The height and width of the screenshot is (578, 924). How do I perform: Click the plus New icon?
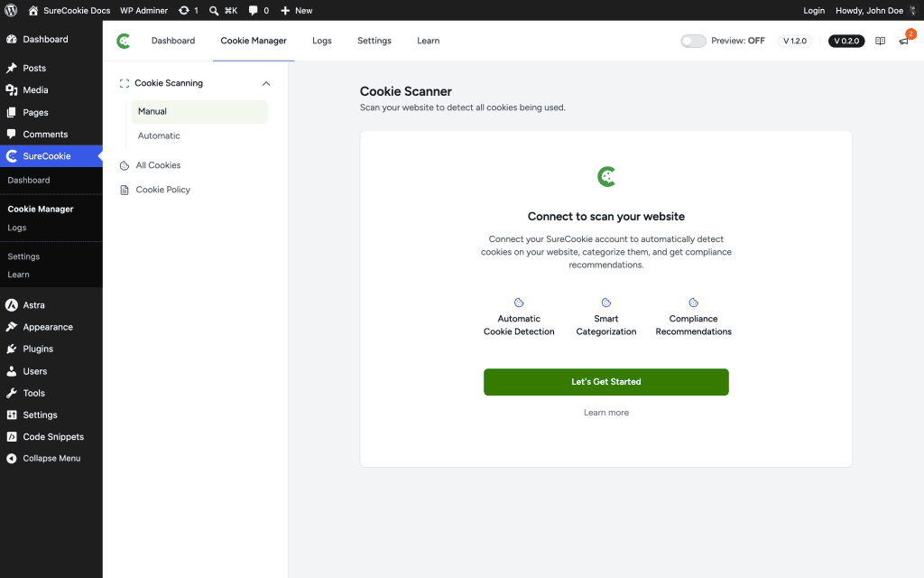point(285,10)
